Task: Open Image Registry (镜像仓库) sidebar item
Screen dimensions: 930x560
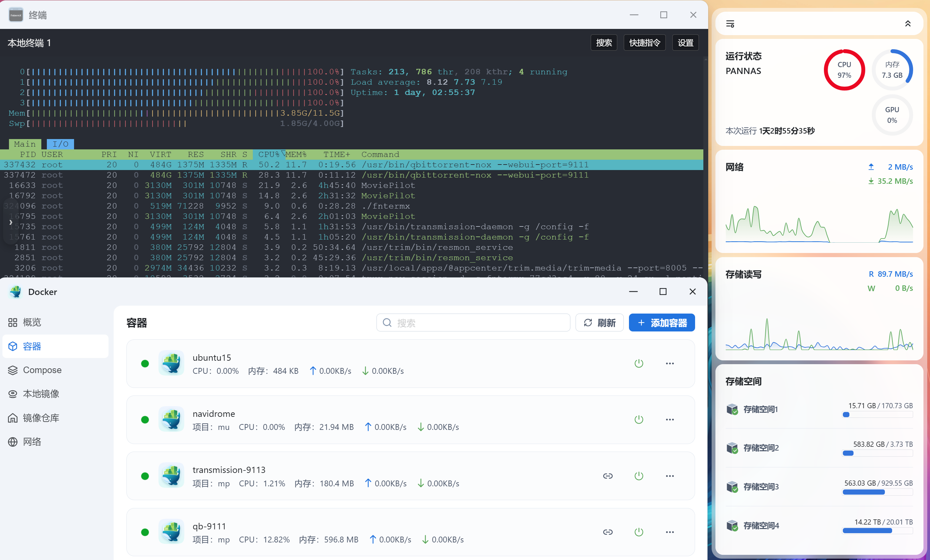Action: 41,418
